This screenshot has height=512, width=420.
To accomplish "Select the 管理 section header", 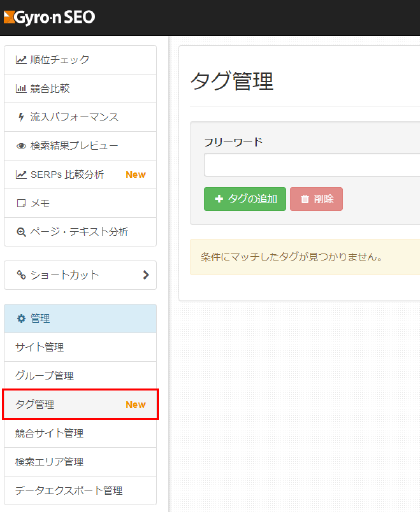I will [80, 318].
